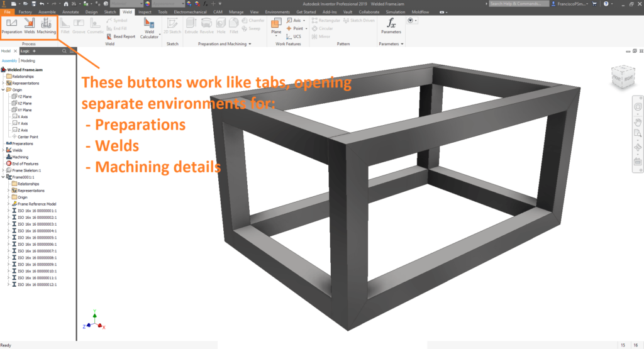Click the appearance color wheel icon
Screen dimensions: 644x349
(148, 4)
